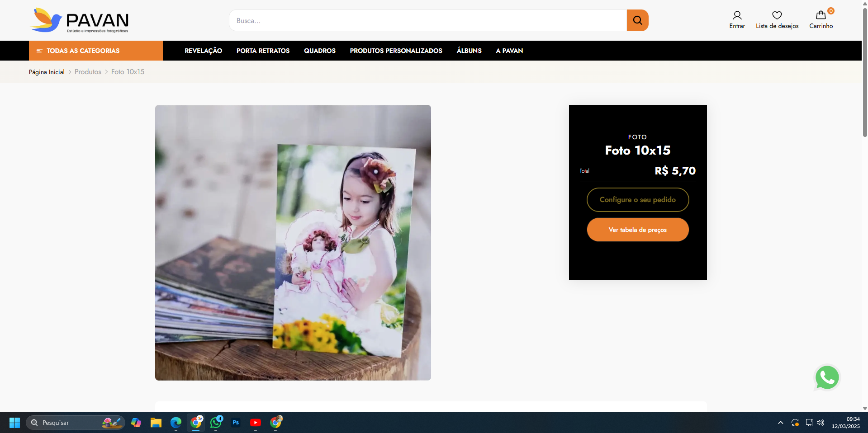Click the Pavan bird logo

click(47, 20)
